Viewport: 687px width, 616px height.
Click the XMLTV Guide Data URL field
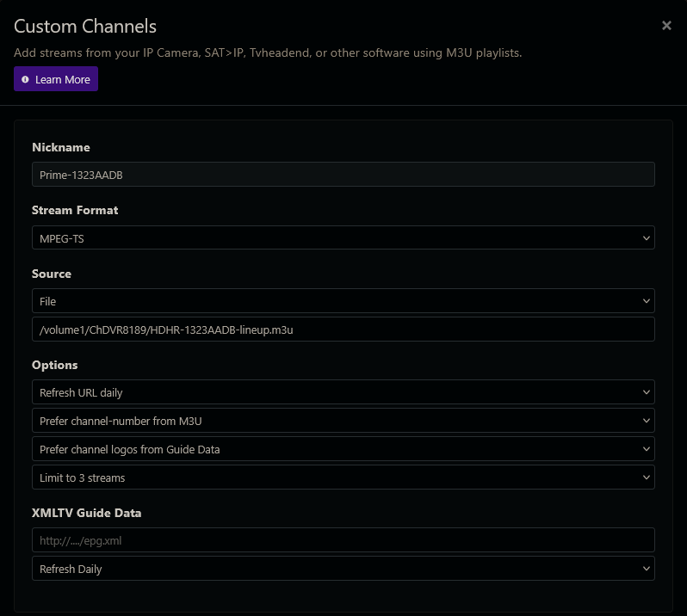[343, 540]
